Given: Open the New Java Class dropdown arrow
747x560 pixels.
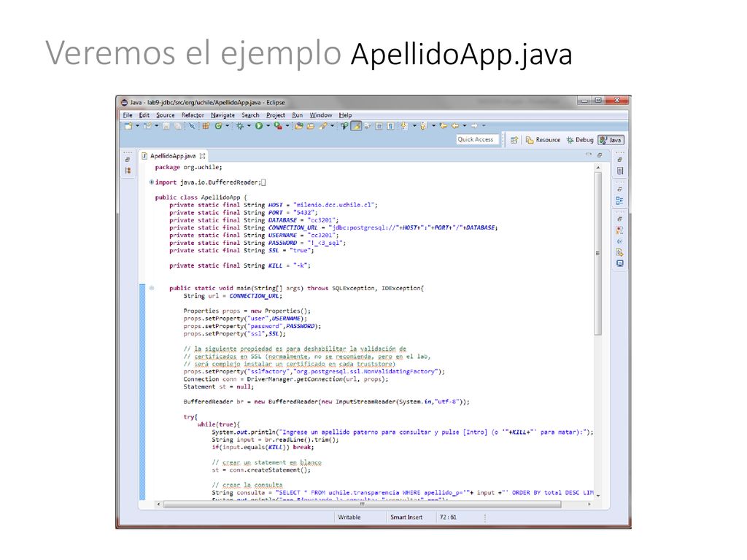Looking at the screenshot, I should click(x=228, y=125).
